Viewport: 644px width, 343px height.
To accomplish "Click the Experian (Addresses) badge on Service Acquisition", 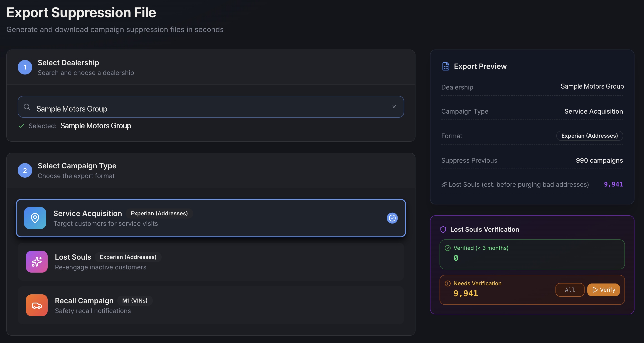I will 159,213.
